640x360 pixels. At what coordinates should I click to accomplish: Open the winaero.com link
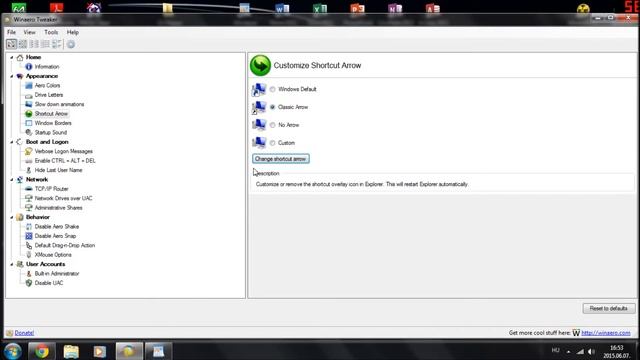click(606, 333)
